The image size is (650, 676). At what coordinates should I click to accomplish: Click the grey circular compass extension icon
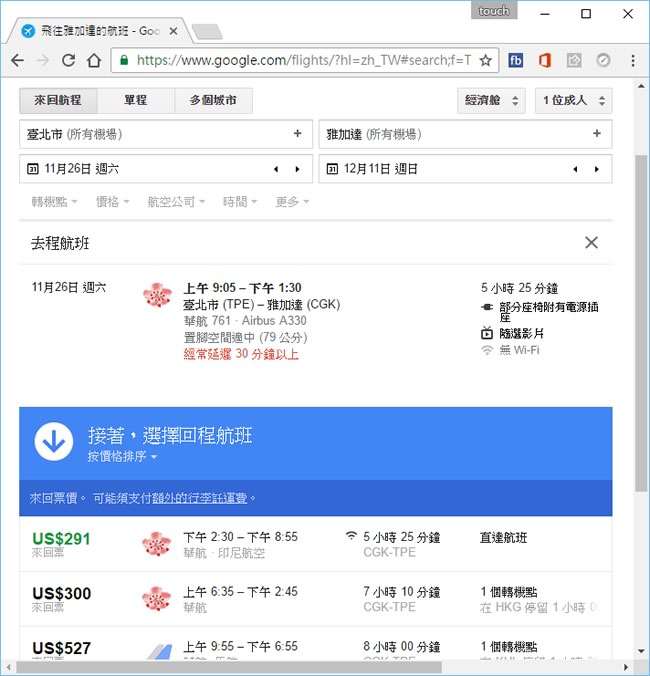pos(603,60)
